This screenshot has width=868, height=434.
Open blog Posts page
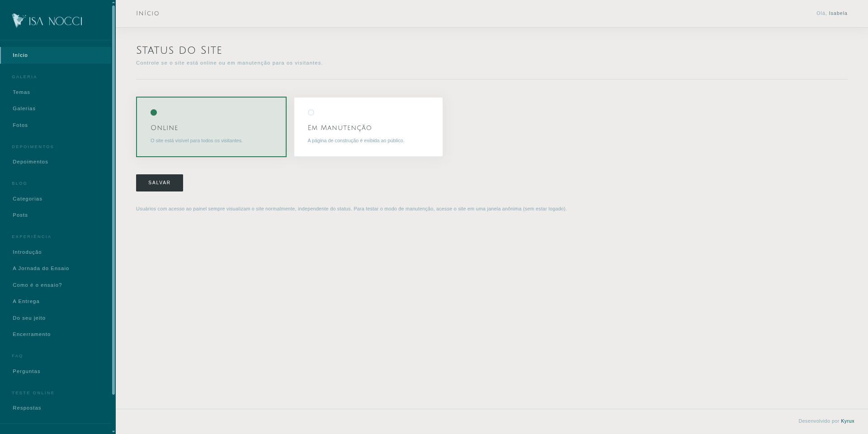(x=56, y=215)
